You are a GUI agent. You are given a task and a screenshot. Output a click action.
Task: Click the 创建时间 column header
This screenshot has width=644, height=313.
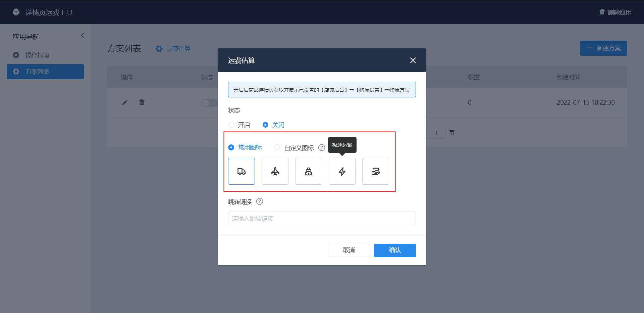pos(569,77)
